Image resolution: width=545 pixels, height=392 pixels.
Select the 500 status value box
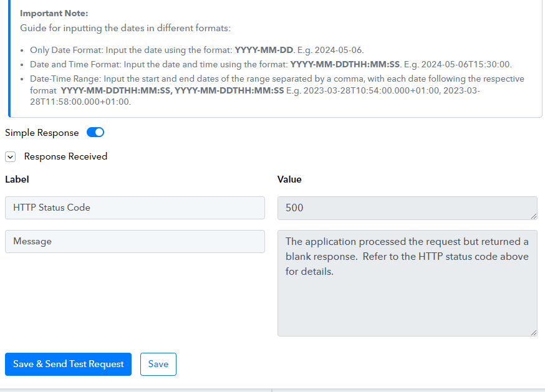(407, 208)
